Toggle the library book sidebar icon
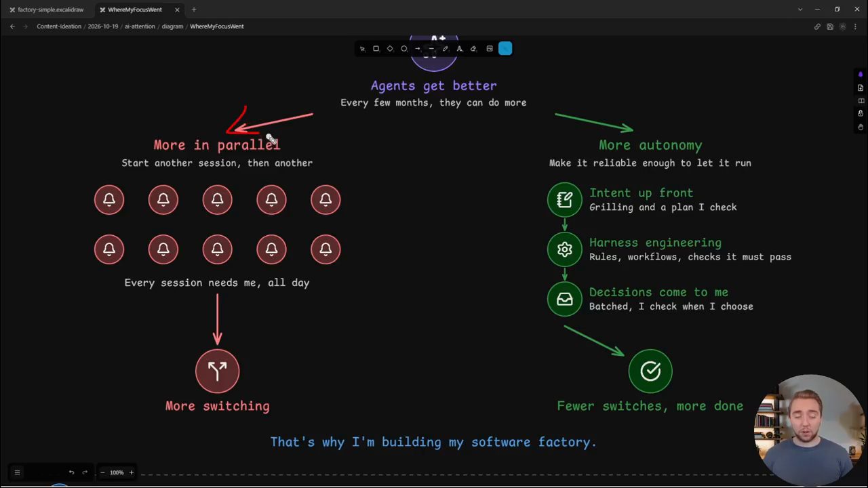The width and height of the screenshot is (868, 488). pos(861,101)
